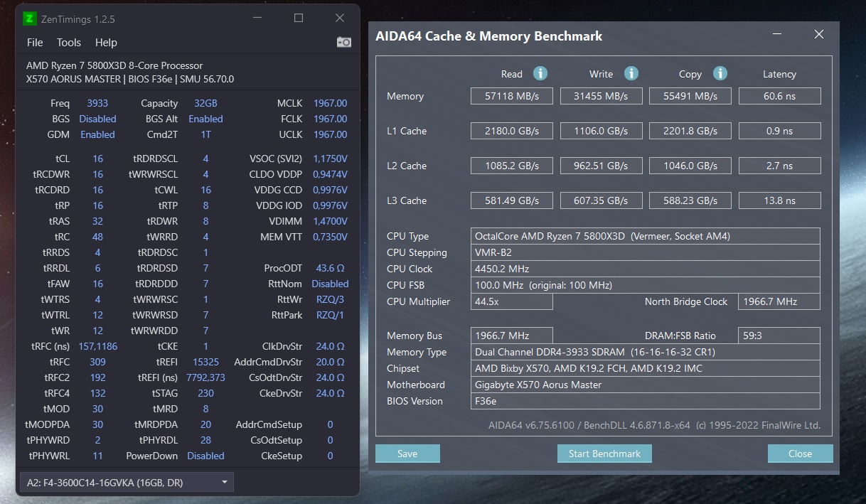This screenshot has width=866, height=504.
Task: Click the Memory Read value 57118 MB/s
Action: tap(512, 96)
